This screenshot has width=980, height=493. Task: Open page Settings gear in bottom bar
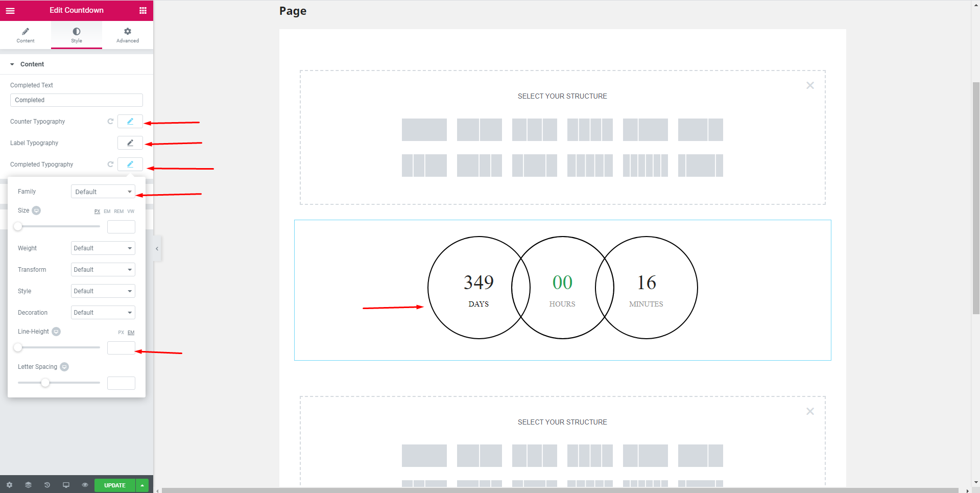pyautogui.click(x=9, y=485)
